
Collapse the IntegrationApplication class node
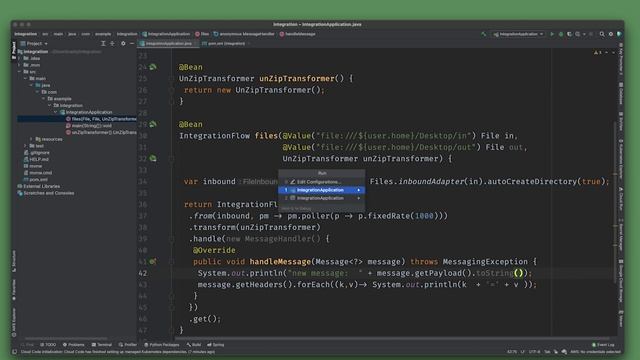(56, 112)
